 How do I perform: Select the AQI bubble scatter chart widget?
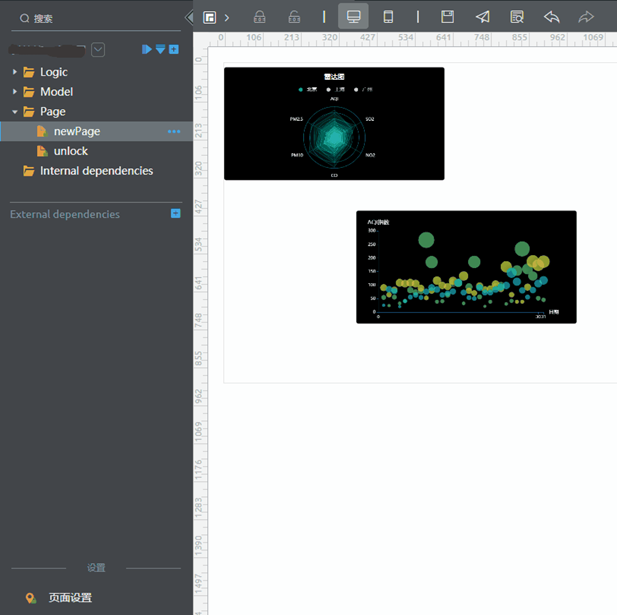coord(466,267)
